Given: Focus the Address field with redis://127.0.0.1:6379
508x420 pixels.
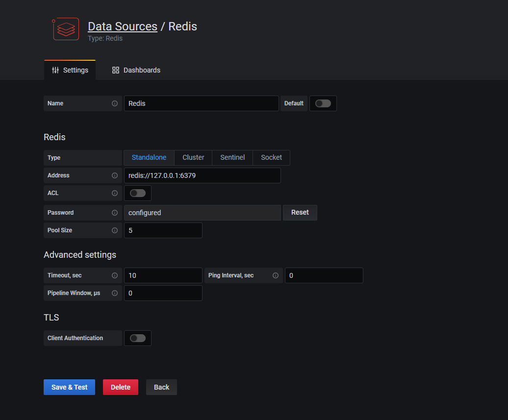Looking at the screenshot, I should point(203,175).
